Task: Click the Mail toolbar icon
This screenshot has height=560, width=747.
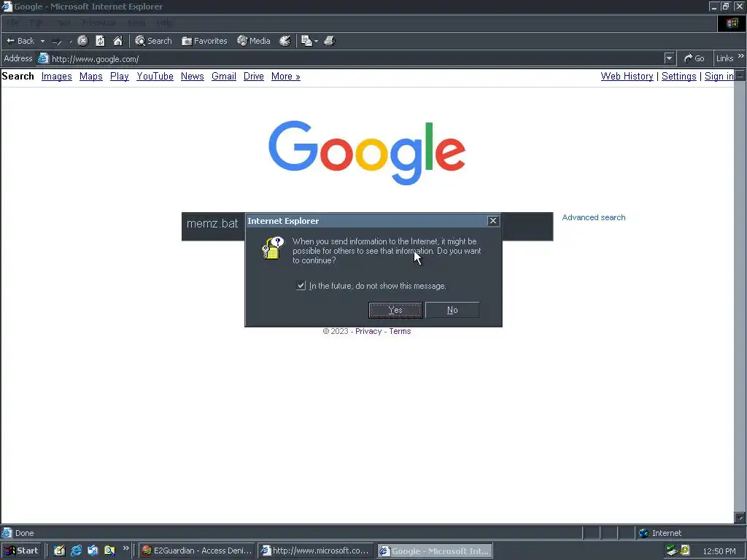Action: 307,41
